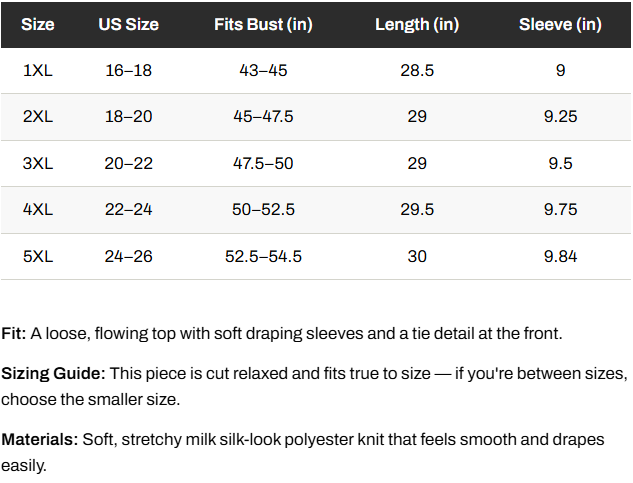The width and height of the screenshot is (633, 483).
Task: Select the 3XL size cell
Action: pyautogui.click(x=38, y=164)
